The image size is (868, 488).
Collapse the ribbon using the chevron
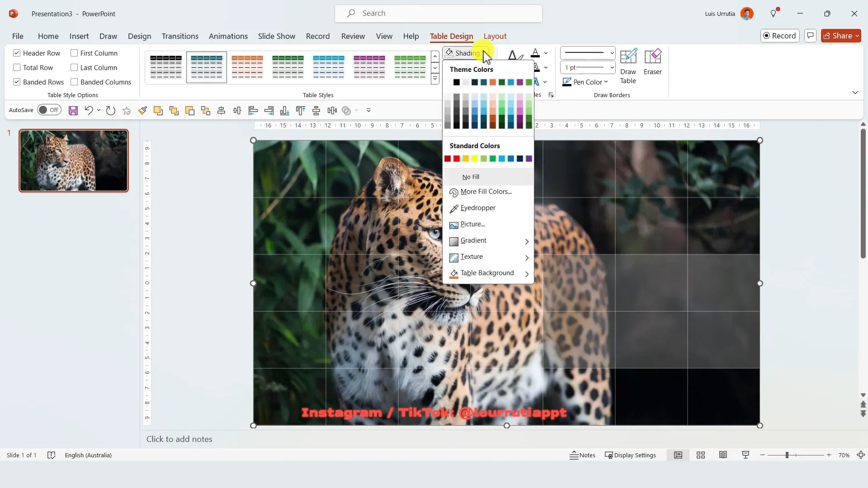855,93
